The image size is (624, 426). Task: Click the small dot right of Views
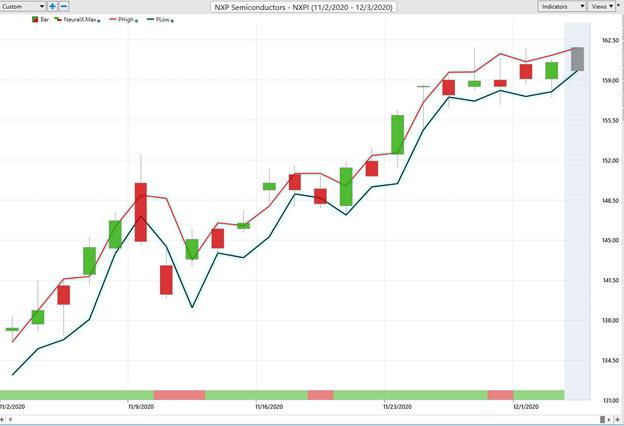pos(618,5)
